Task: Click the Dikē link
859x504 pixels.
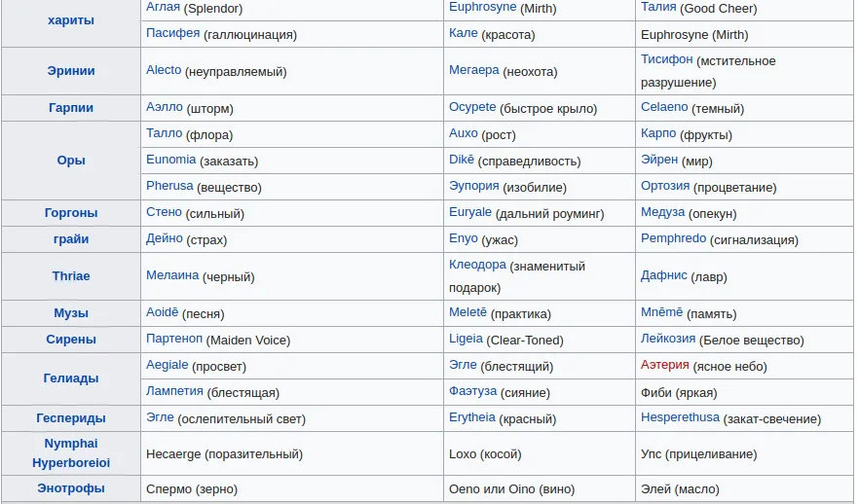Action: 462,160
